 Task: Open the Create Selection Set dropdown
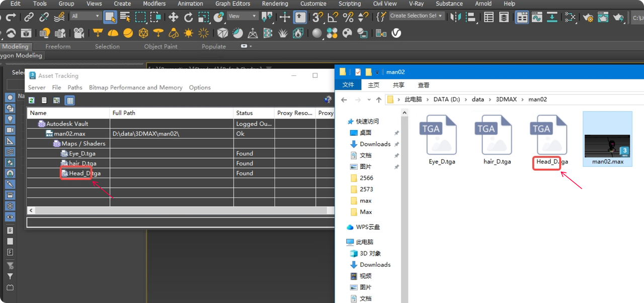[417, 16]
